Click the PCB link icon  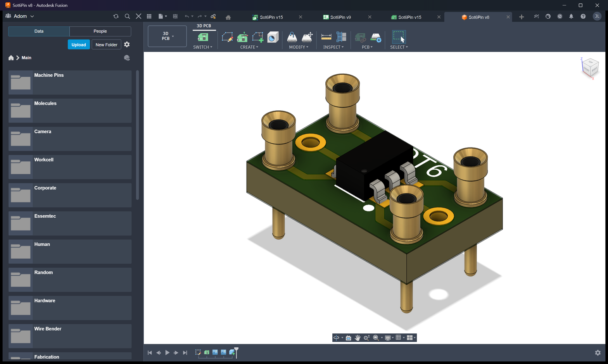[360, 38]
